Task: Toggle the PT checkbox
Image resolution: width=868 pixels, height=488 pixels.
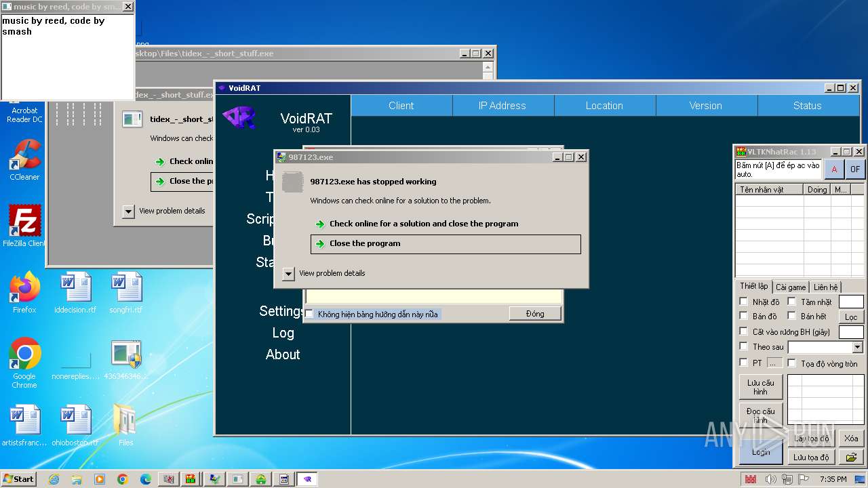Action: [743, 363]
